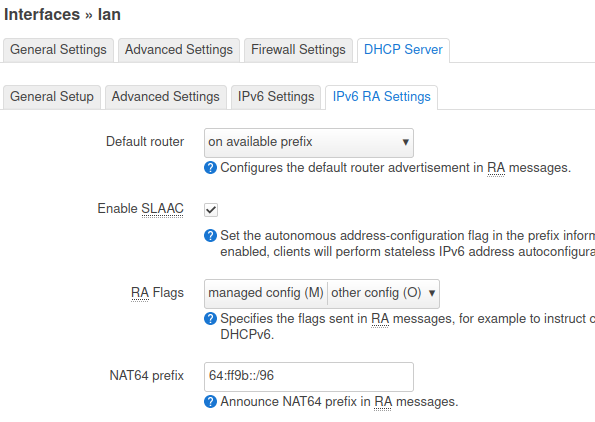Select the DHCP Server tab
Screen dimensions: 595x422
403,50
